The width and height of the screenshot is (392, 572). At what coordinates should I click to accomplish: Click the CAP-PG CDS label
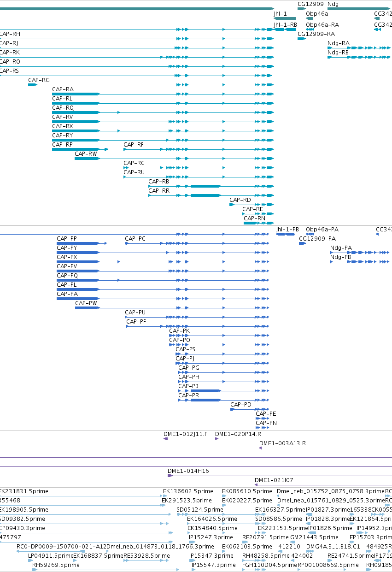click(189, 368)
